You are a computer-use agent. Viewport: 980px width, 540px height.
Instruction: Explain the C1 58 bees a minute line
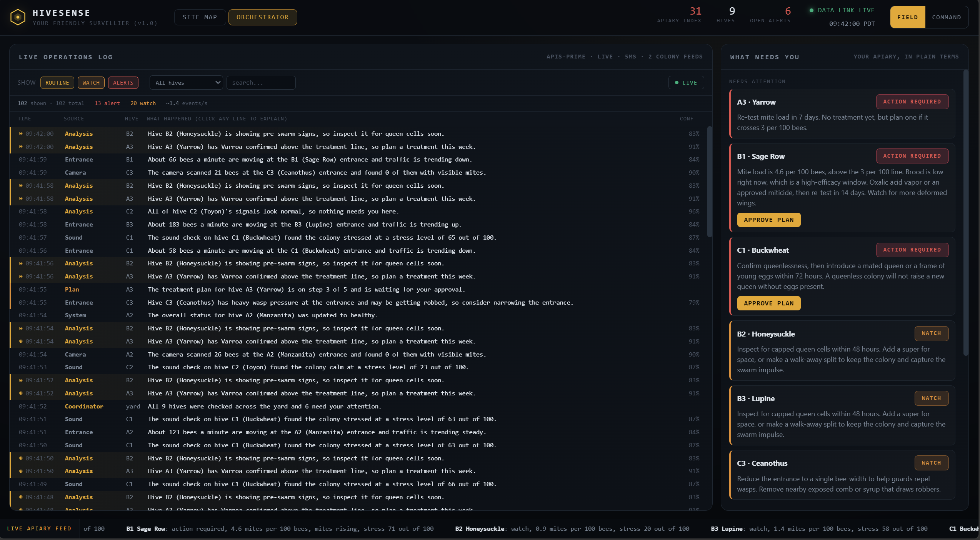click(x=358, y=251)
